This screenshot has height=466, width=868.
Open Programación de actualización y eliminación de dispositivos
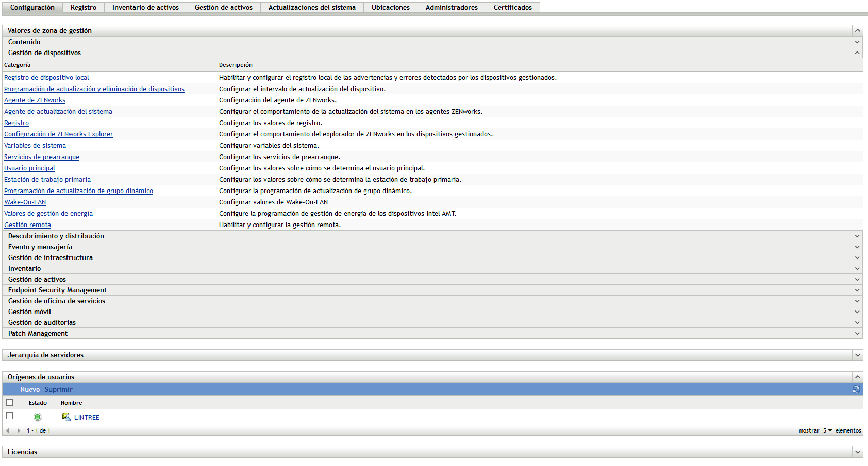[94, 89]
